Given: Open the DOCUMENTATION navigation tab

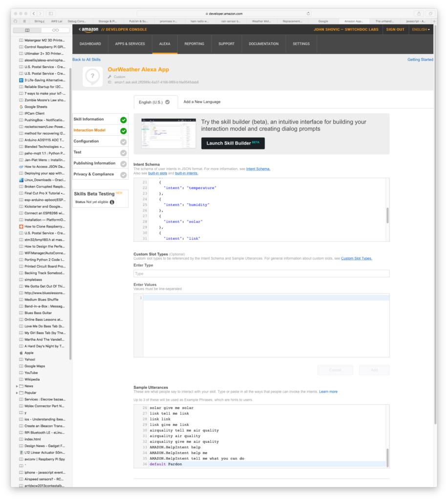Looking at the screenshot, I should (x=263, y=44).
